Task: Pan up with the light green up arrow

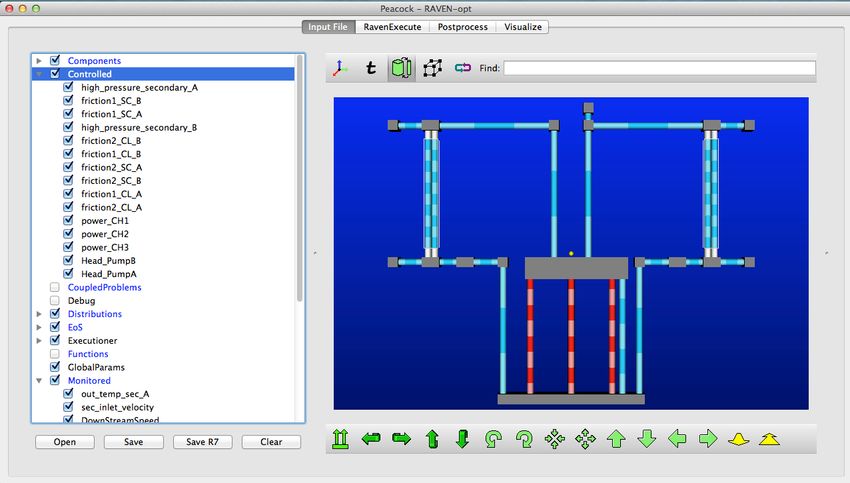Action: coord(616,439)
